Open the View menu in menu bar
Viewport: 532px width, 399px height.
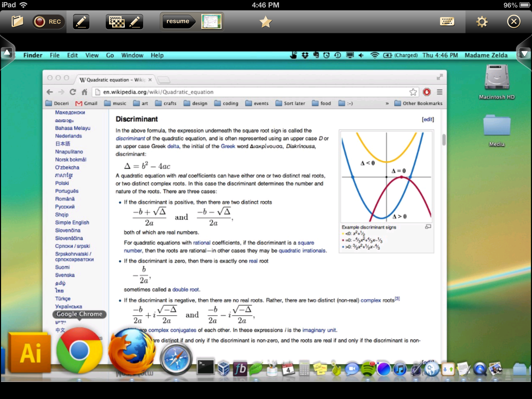click(x=92, y=55)
